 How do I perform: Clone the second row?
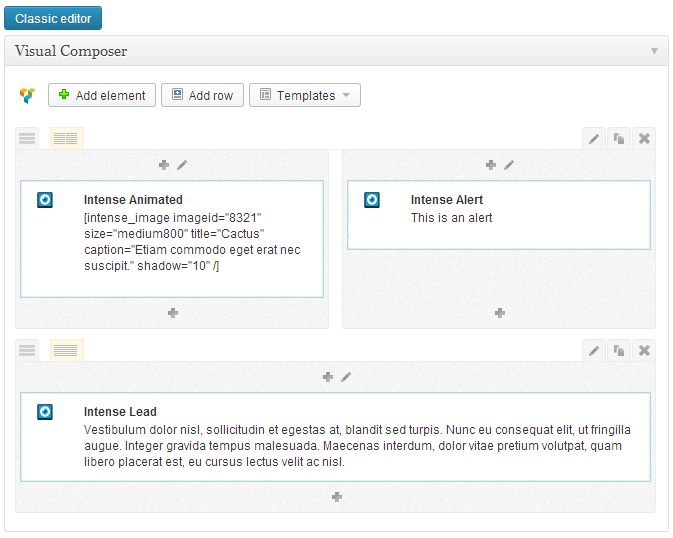(x=619, y=351)
